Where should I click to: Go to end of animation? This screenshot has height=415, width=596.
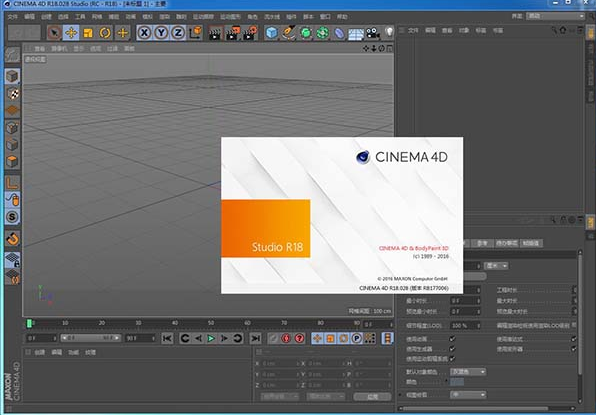tap(255, 338)
